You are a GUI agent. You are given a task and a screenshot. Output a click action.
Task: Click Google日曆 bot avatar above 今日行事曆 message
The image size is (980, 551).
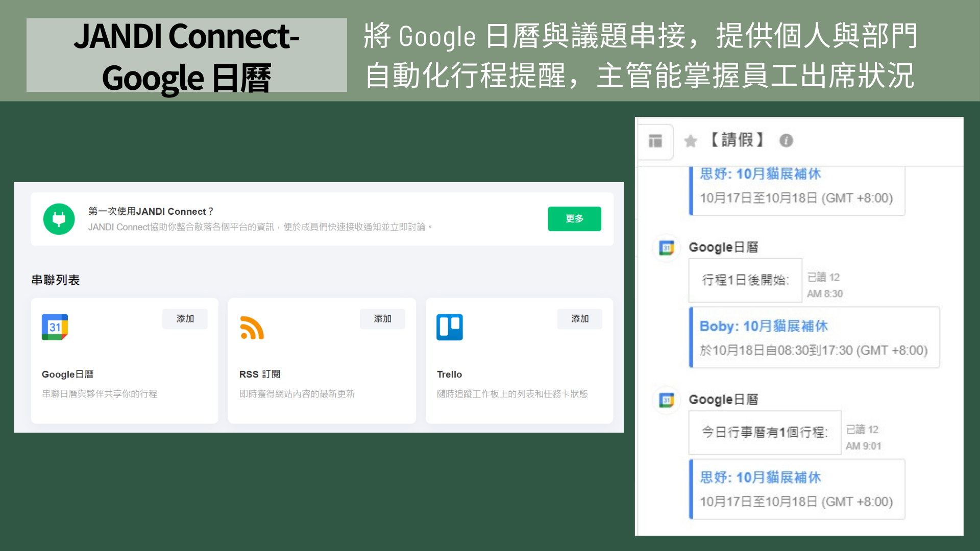pos(667,400)
